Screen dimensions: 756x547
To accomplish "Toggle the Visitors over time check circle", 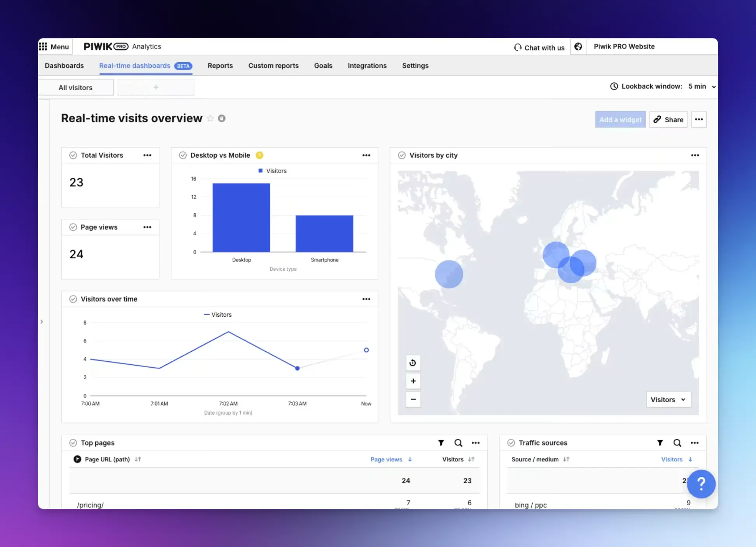I will [x=73, y=299].
